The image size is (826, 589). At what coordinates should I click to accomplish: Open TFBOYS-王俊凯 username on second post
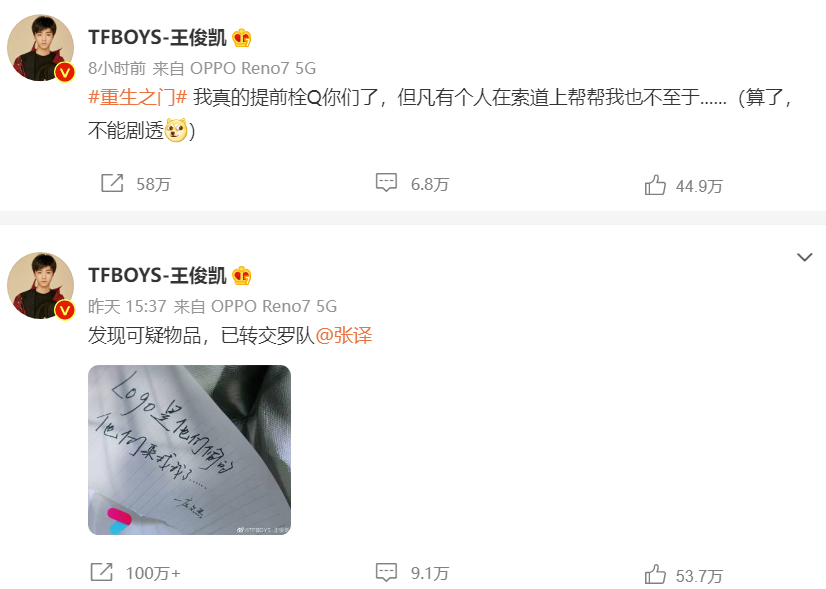[157, 276]
